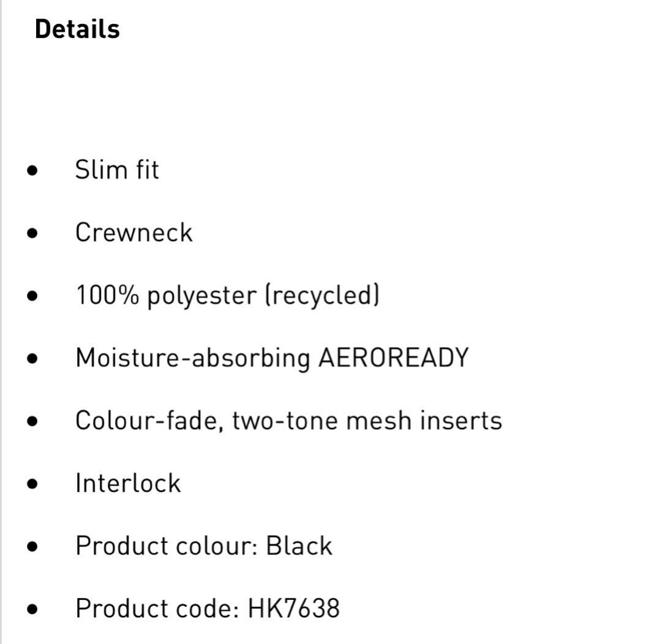
Task: Click the bullet beside Slim fit
Action: tap(32, 171)
